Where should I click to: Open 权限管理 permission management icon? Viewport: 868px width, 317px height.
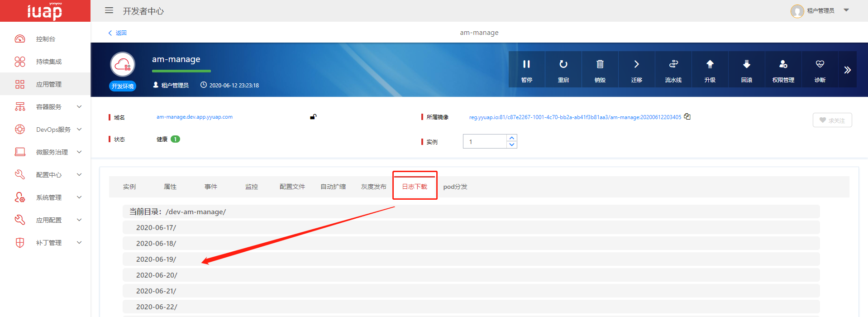(783, 64)
